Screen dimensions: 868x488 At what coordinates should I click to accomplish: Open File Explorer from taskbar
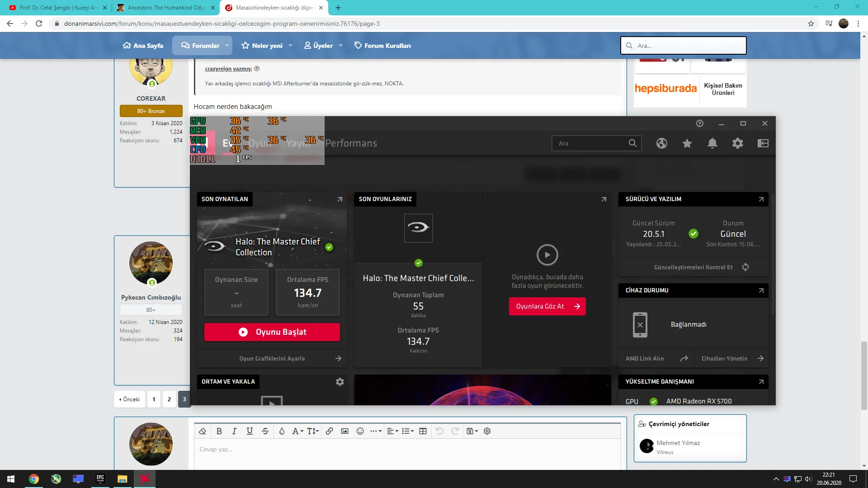pos(123,479)
